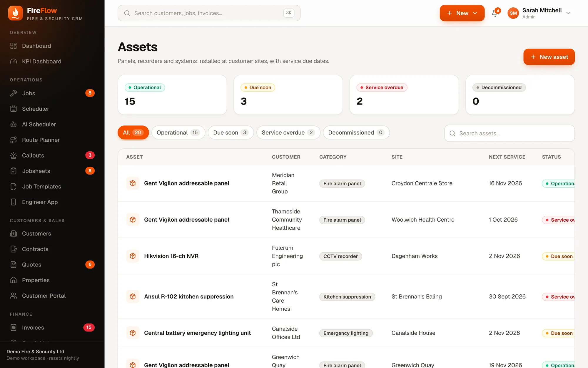Open AI Scheduler robot icon
The width and height of the screenshot is (588, 368).
[x=14, y=125]
